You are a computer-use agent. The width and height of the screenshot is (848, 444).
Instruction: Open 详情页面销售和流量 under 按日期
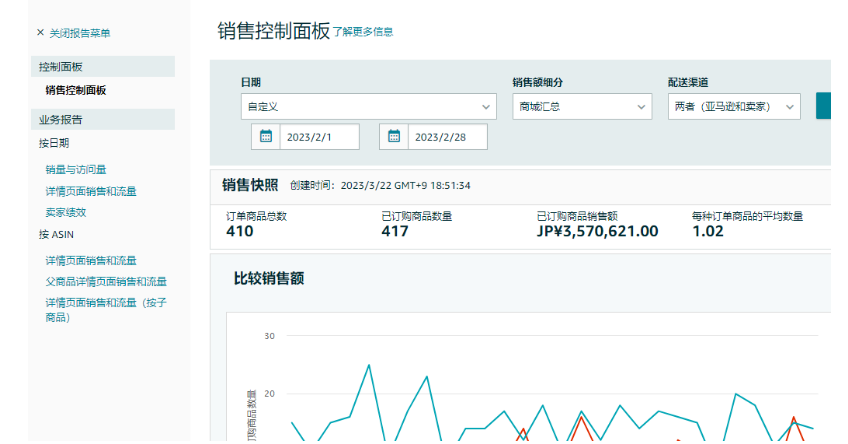tap(91, 191)
